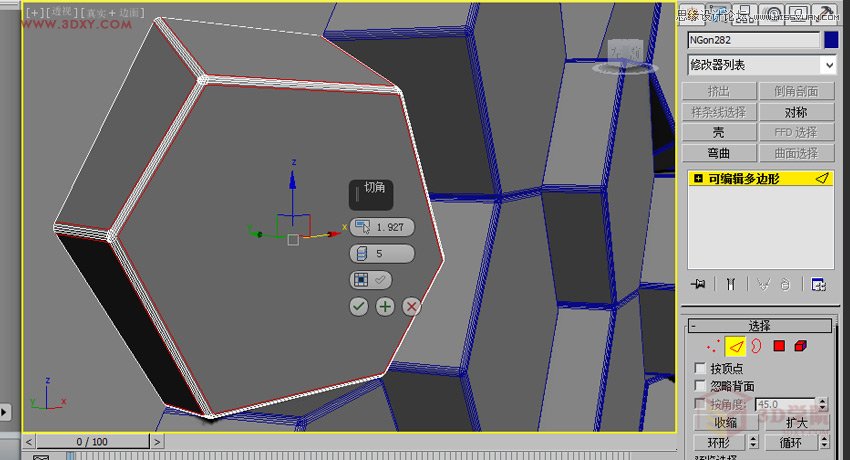The width and height of the screenshot is (850, 460).
Task: Select Border sub-object level icon
Action: click(x=756, y=346)
